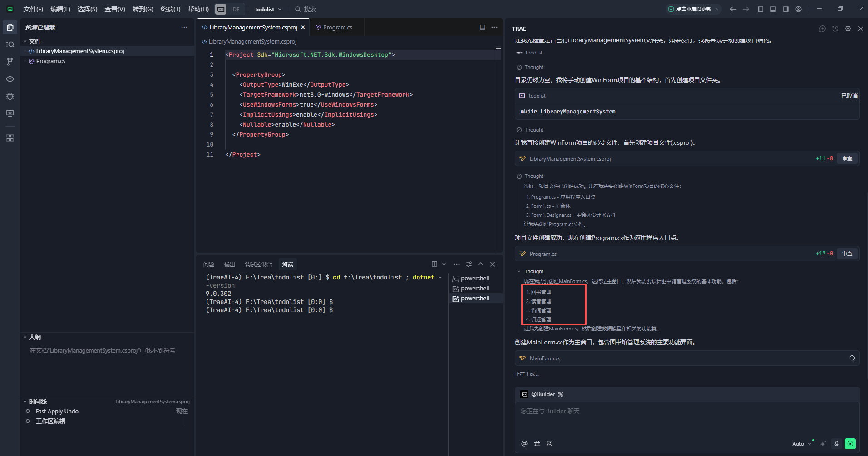Insert image using the chat picture icon
The width and height of the screenshot is (868, 456).
(x=550, y=444)
